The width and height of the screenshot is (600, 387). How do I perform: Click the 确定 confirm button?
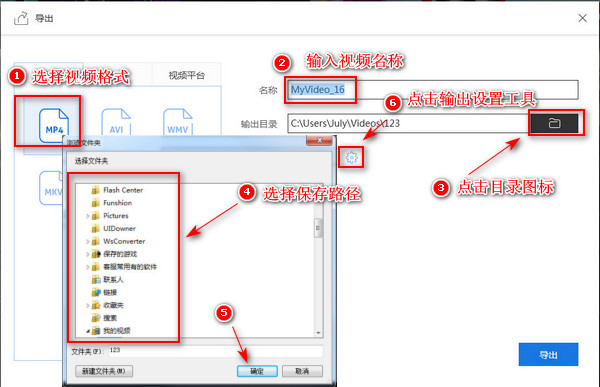tap(257, 371)
